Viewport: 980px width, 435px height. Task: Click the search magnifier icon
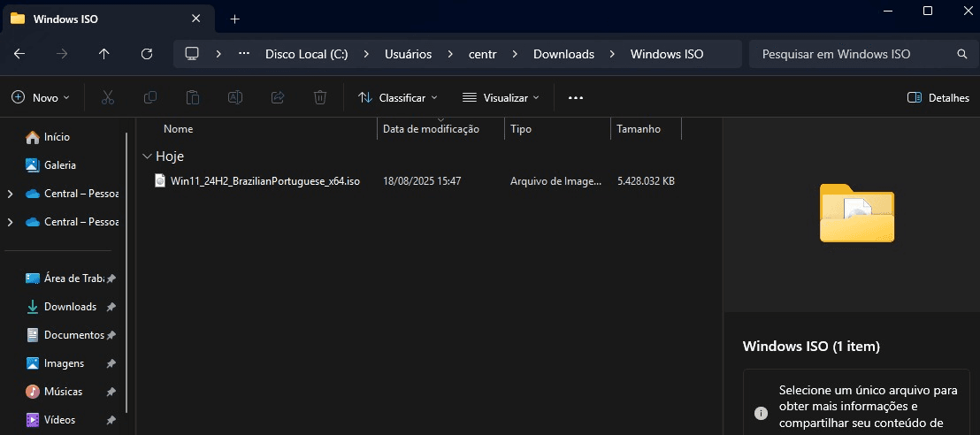coord(962,55)
